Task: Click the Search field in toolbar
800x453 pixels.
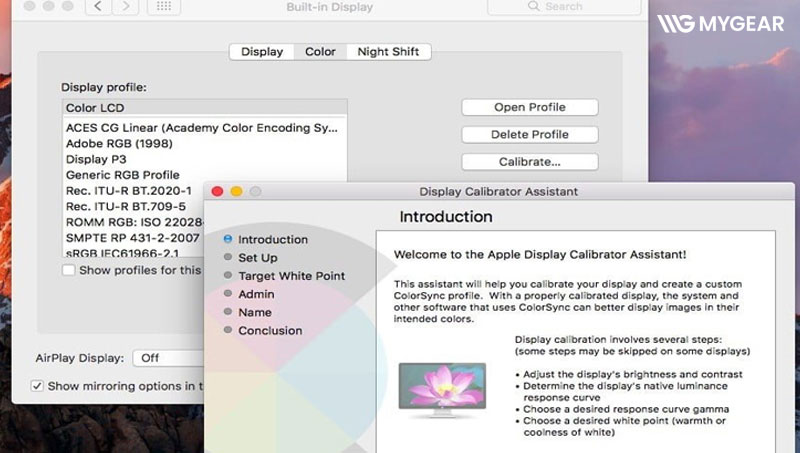Action: (563, 7)
